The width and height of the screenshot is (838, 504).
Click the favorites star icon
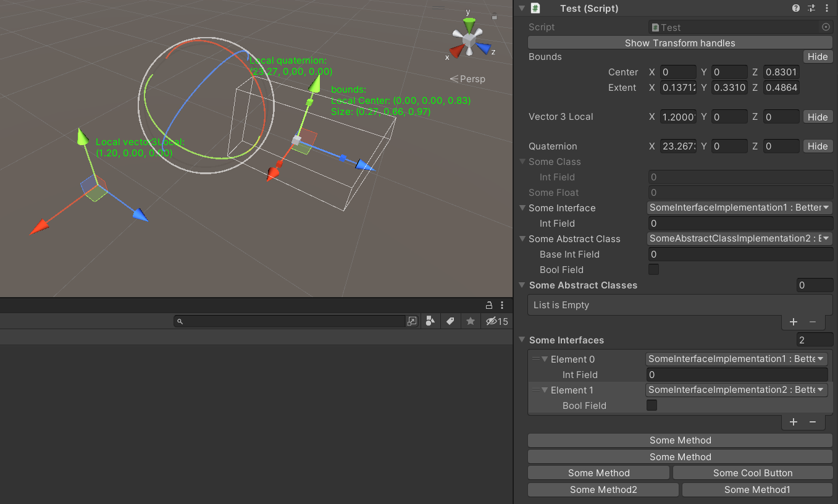tap(471, 321)
